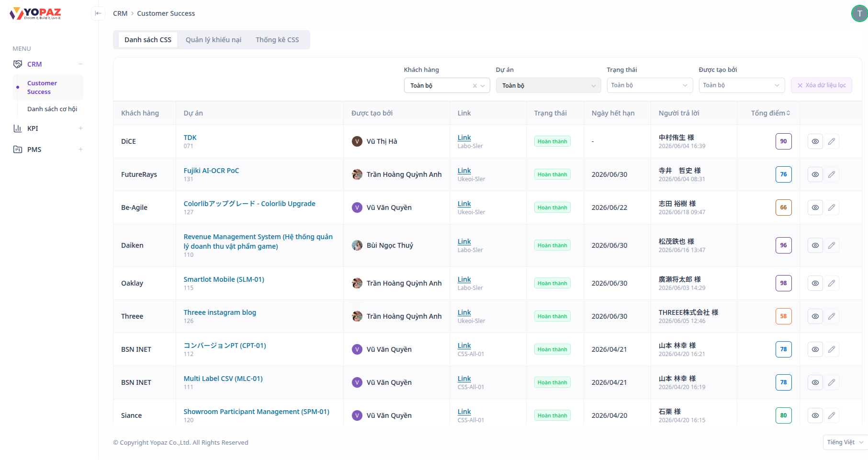
Task: Switch to the Quản lý khiếu nại tab
Action: (214, 40)
